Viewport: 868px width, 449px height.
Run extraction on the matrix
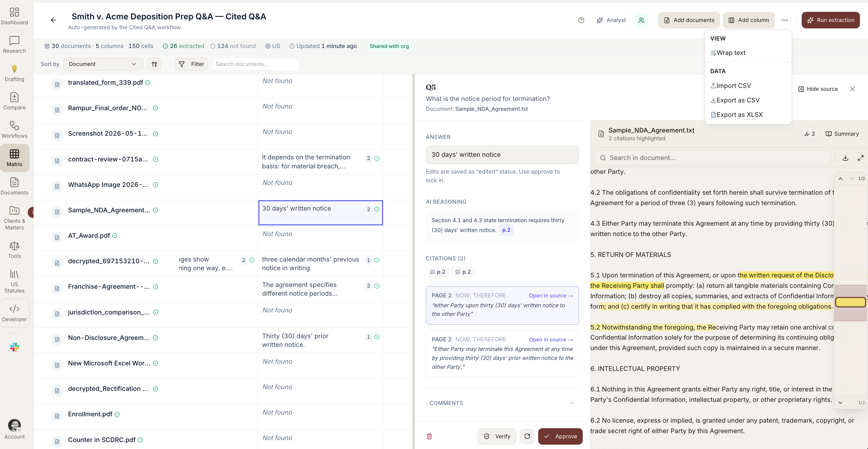(x=830, y=20)
